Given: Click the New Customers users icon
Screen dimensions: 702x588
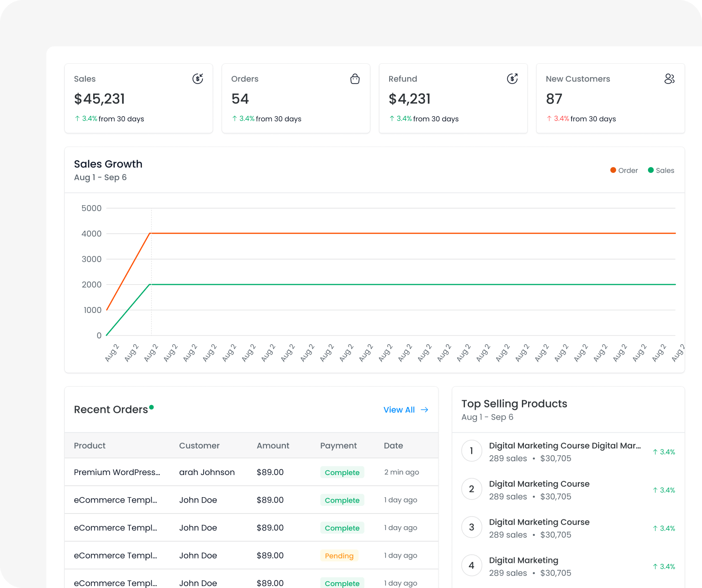Looking at the screenshot, I should (x=670, y=79).
